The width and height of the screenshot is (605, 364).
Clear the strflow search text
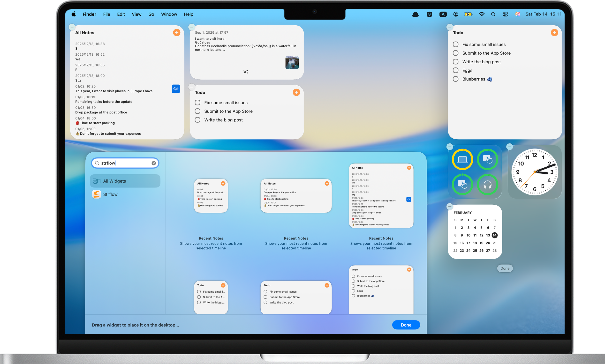pyautogui.click(x=154, y=163)
